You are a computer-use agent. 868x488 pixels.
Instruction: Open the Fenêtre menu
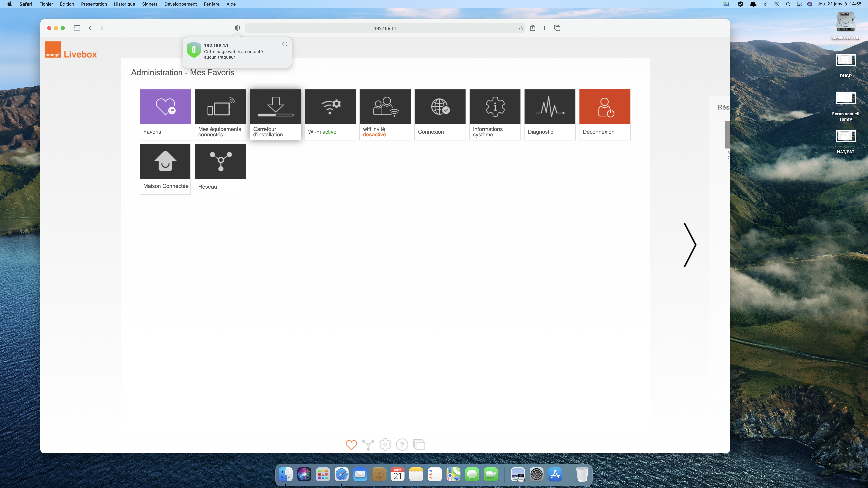point(212,4)
